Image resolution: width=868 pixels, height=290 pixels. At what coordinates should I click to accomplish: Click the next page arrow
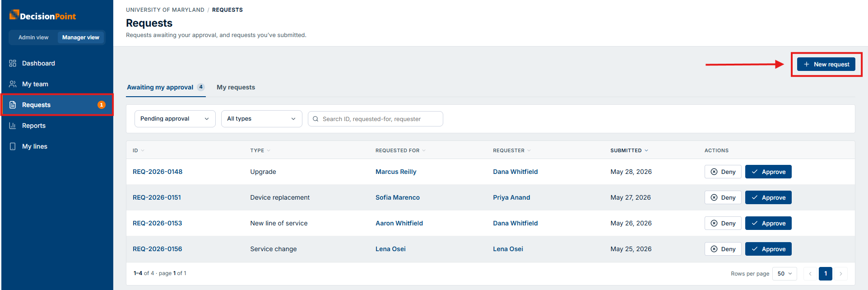[841, 274]
